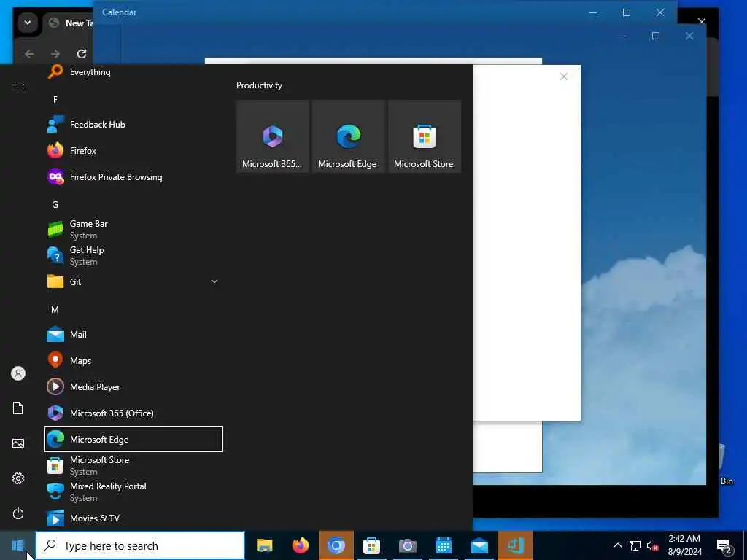Expand the Git folder chevron
The height and width of the screenshot is (560, 747).
[x=214, y=282]
